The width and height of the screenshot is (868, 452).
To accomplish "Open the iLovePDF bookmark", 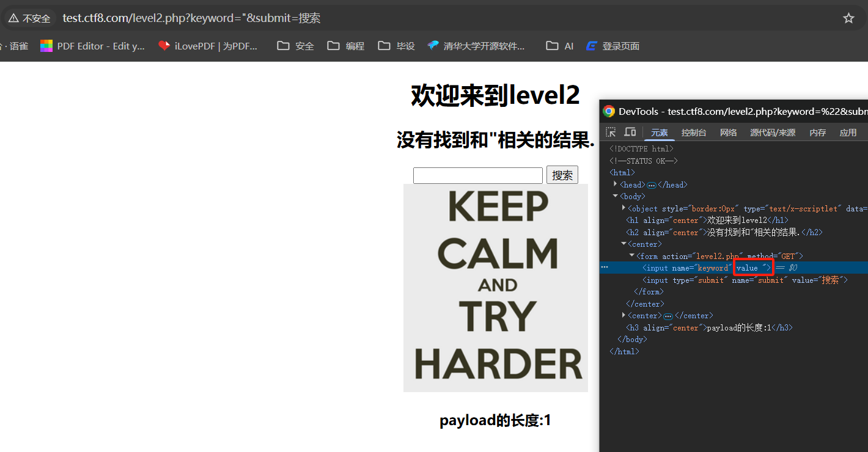I will (208, 46).
